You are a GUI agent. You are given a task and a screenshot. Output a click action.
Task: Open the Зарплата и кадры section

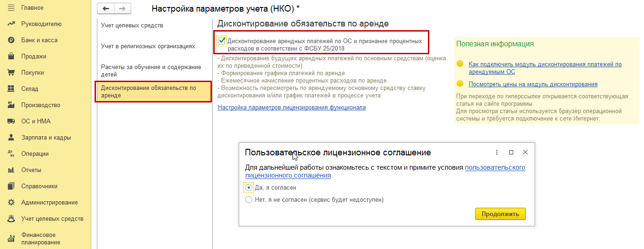pyautogui.click(x=46, y=138)
